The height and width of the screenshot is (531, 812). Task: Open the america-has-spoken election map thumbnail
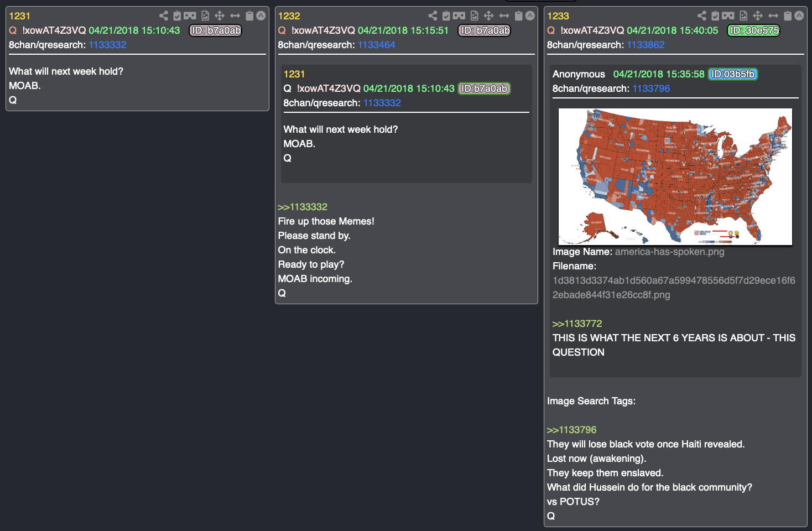click(675, 176)
